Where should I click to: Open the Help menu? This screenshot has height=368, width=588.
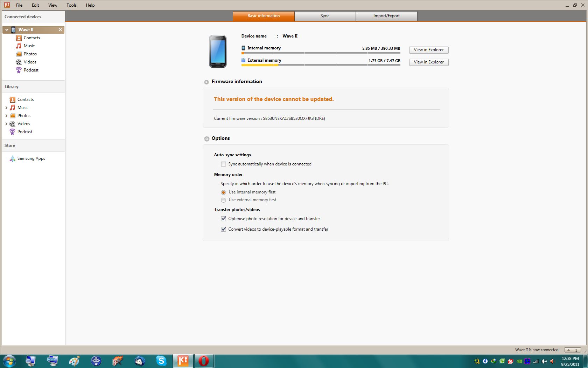click(x=90, y=5)
